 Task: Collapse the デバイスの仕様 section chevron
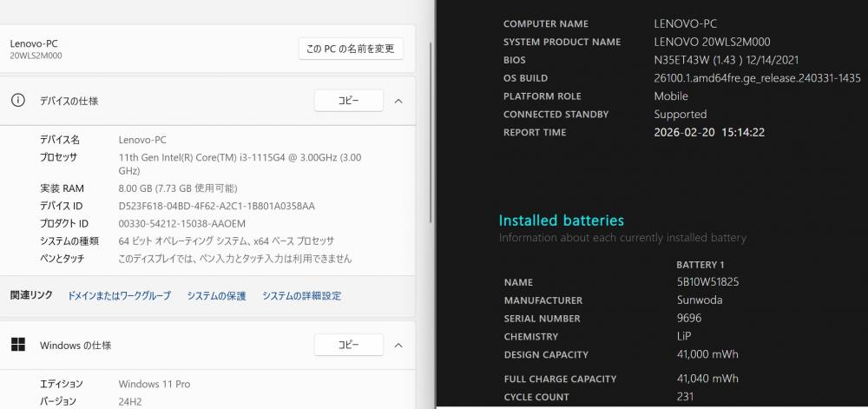pyautogui.click(x=398, y=101)
